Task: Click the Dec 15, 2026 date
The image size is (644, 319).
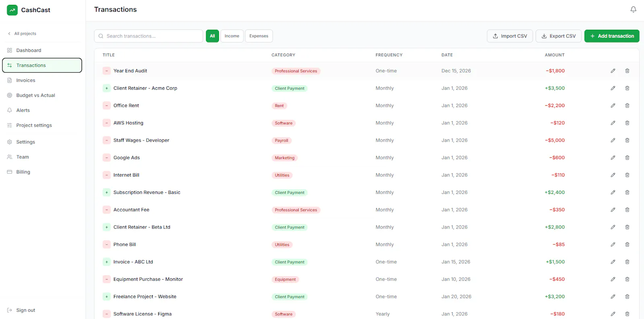Action: point(456,71)
